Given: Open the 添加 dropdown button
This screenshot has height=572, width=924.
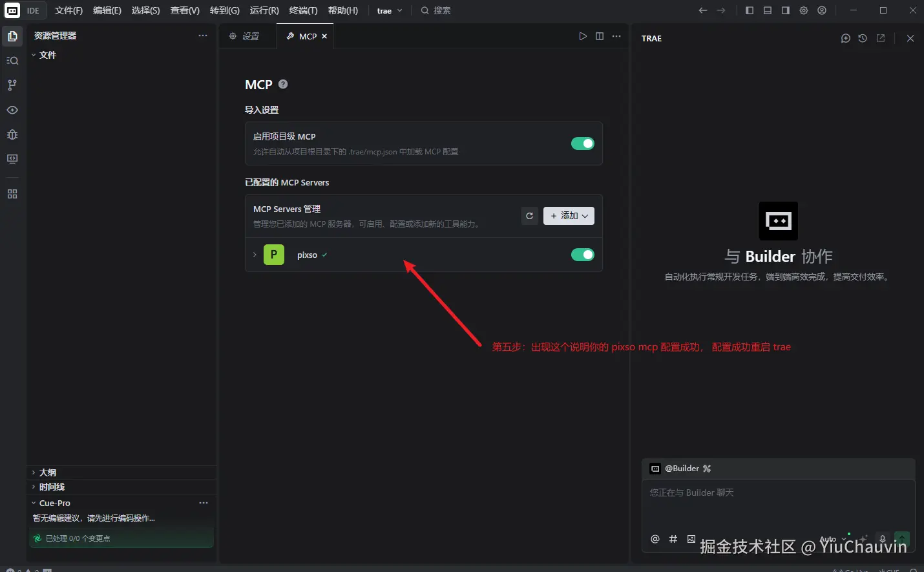Looking at the screenshot, I should tap(569, 216).
